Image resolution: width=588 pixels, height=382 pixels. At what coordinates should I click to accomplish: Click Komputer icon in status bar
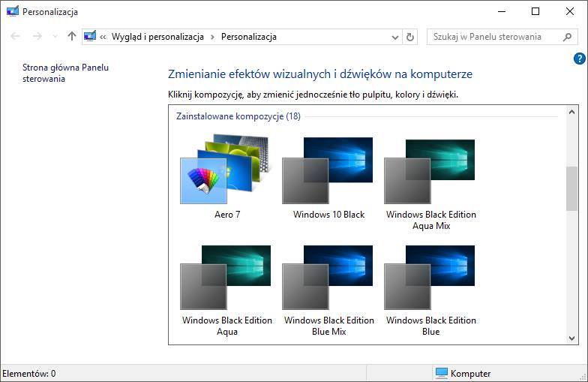(441, 374)
